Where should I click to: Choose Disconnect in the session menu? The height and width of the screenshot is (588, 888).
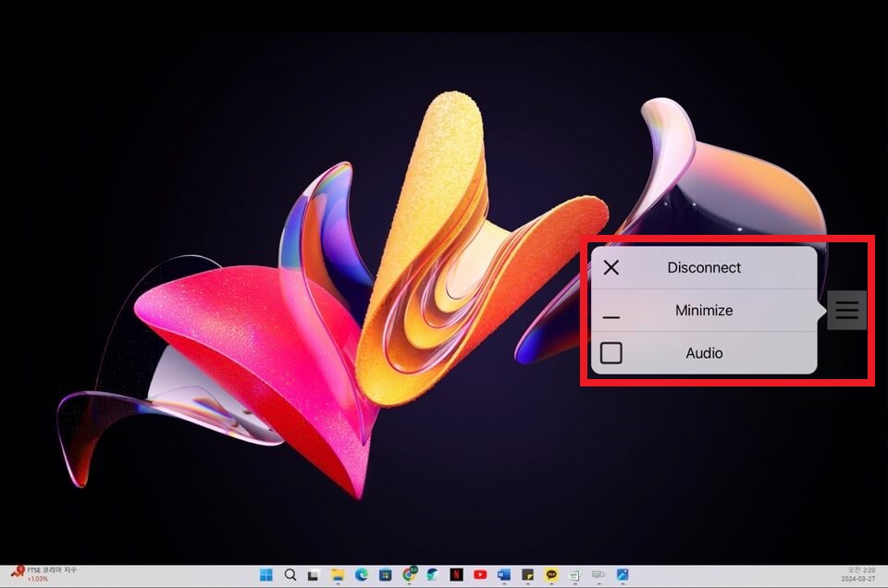pos(703,267)
